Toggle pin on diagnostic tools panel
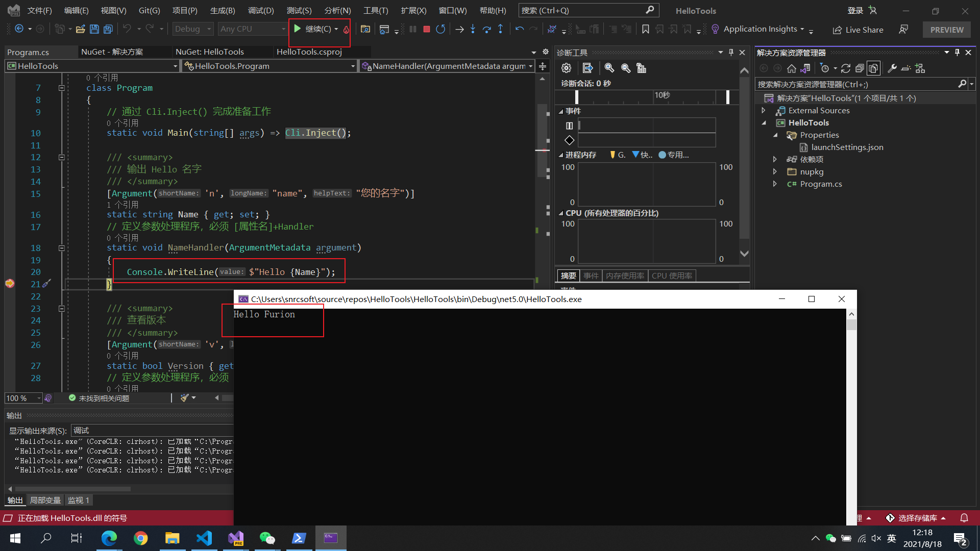This screenshot has width=980, height=551. [731, 53]
